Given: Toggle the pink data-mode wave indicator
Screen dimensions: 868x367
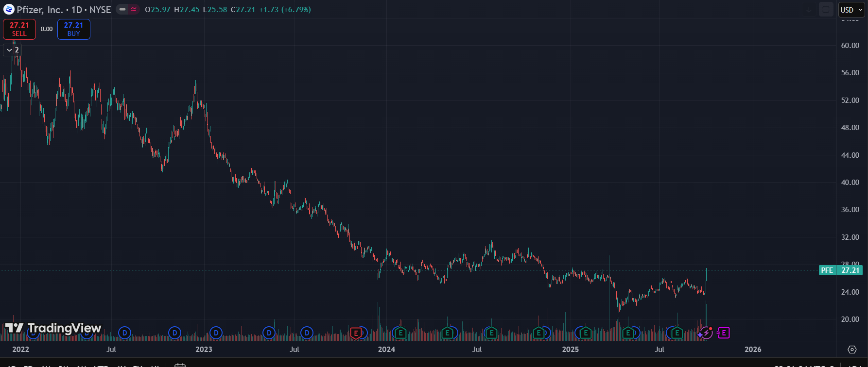Looking at the screenshot, I should [134, 10].
